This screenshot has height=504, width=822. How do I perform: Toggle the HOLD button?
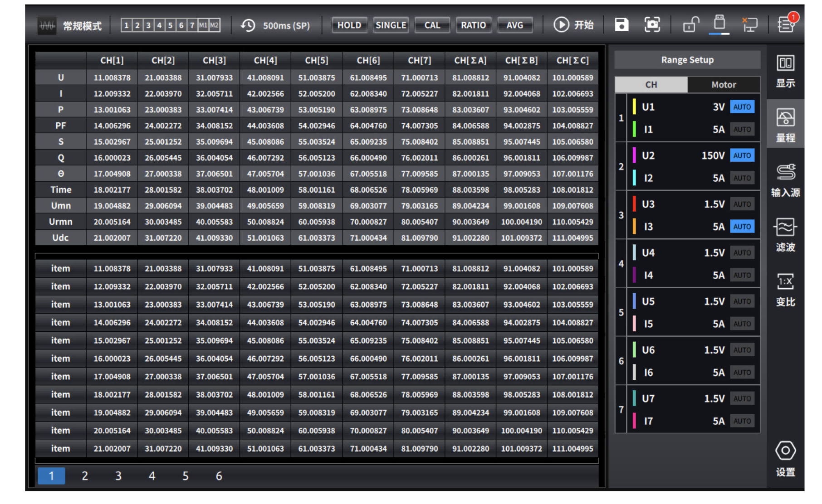[x=349, y=25]
